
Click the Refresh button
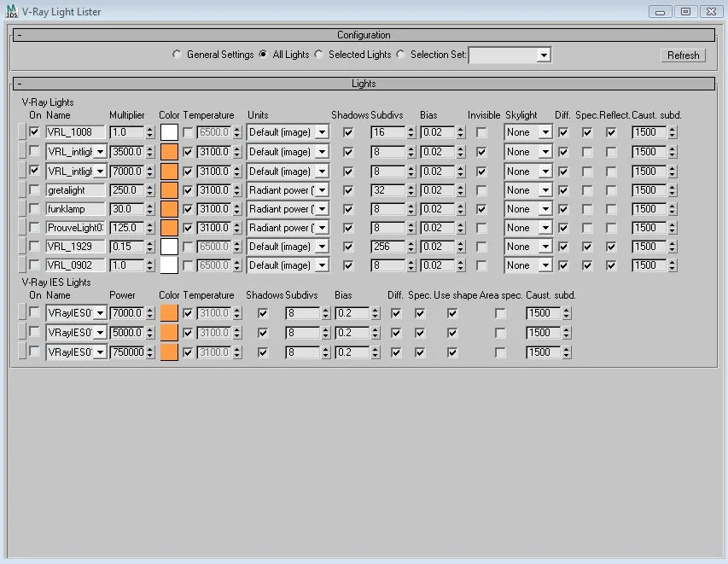click(683, 55)
